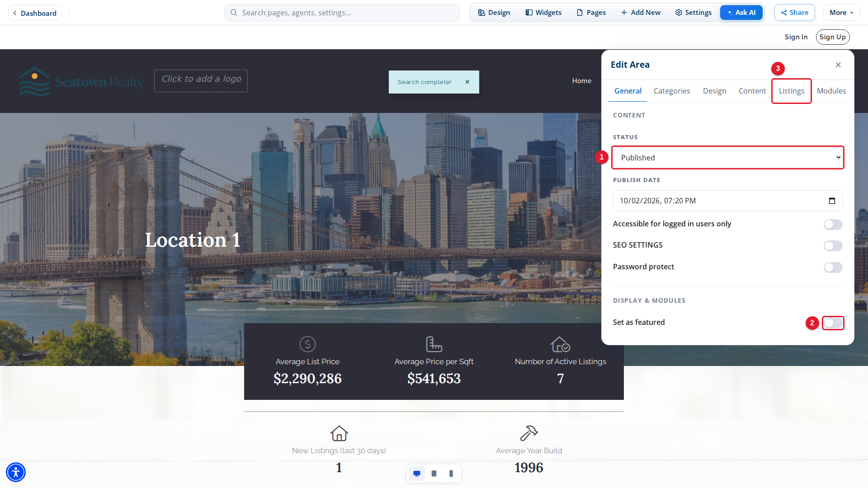Open Settings from the top toolbar
The width and height of the screenshot is (868, 488).
693,13
